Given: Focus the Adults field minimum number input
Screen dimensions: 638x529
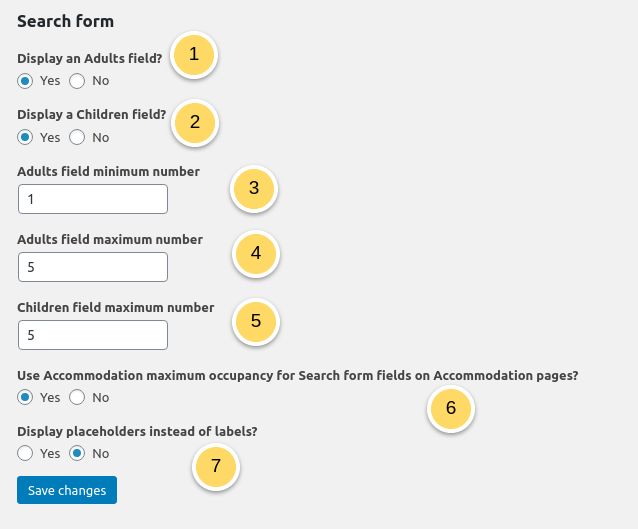Looking at the screenshot, I should [x=93, y=199].
